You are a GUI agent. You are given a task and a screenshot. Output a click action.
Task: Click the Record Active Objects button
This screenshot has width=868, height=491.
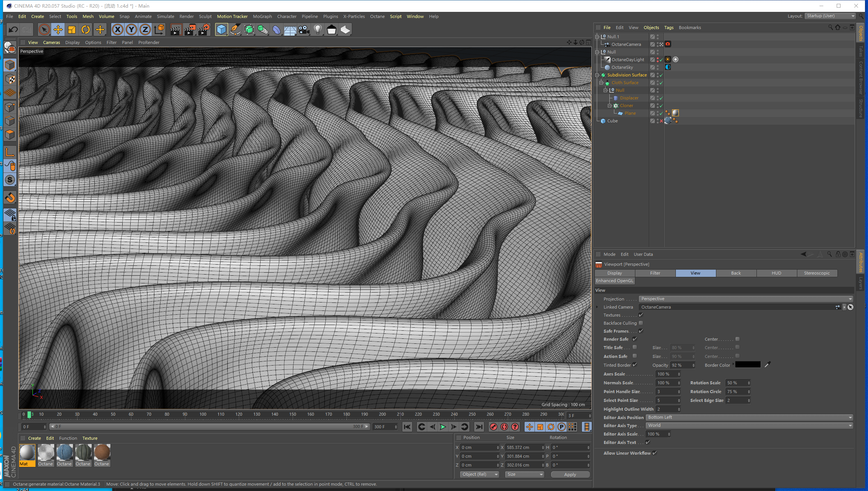(x=494, y=427)
